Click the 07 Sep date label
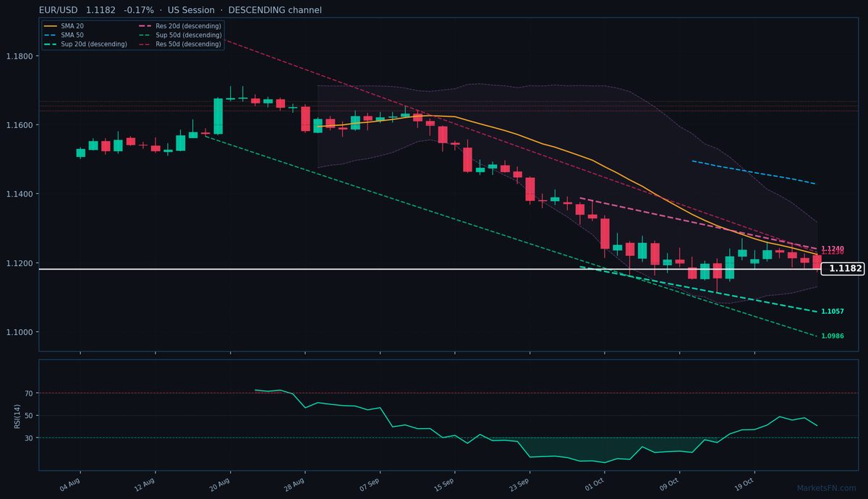The width and height of the screenshot is (868, 499). [370, 484]
